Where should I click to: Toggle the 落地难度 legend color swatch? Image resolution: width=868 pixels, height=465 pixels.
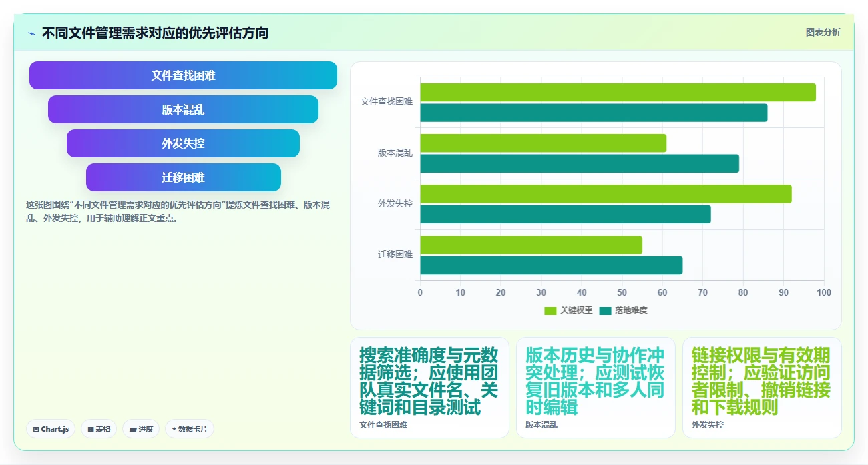tap(606, 310)
